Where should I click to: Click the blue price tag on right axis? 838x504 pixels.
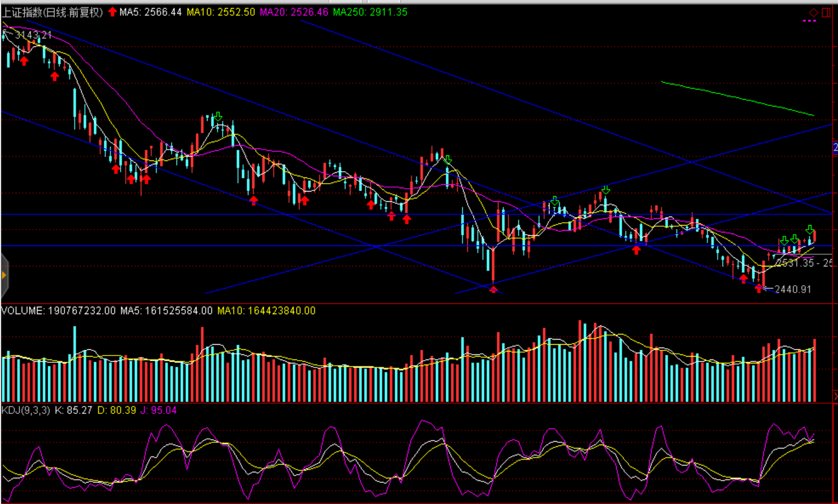pos(835,147)
